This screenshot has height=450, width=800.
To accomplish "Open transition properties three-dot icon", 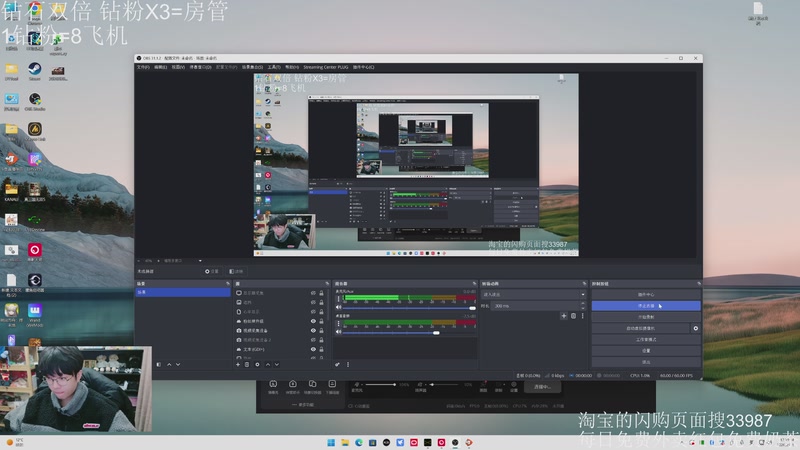I will click(583, 316).
